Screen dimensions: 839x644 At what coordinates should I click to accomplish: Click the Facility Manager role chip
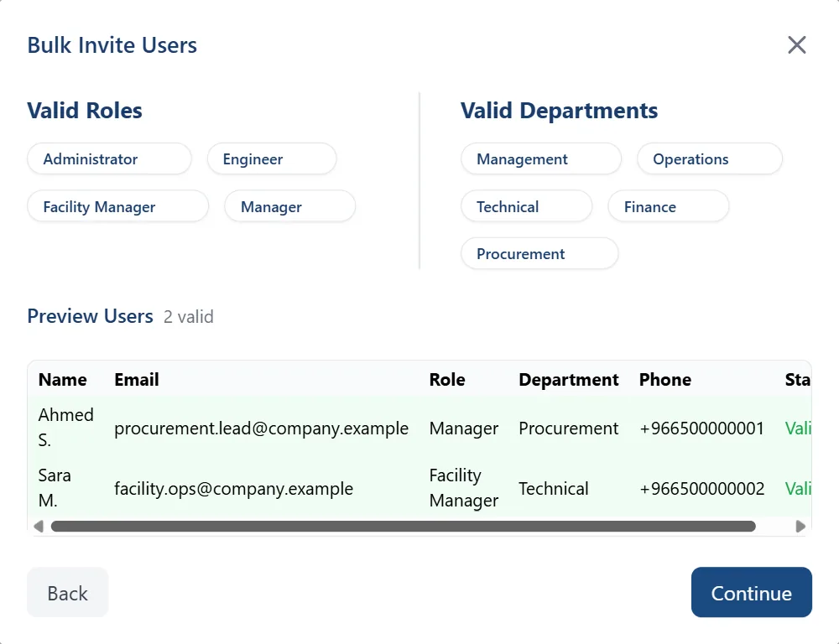(117, 206)
